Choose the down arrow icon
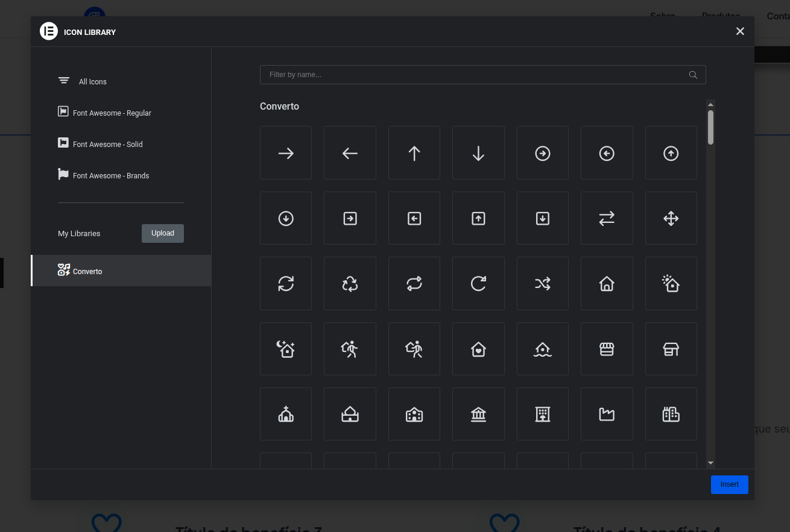This screenshot has height=532, width=790. [478, 153]
